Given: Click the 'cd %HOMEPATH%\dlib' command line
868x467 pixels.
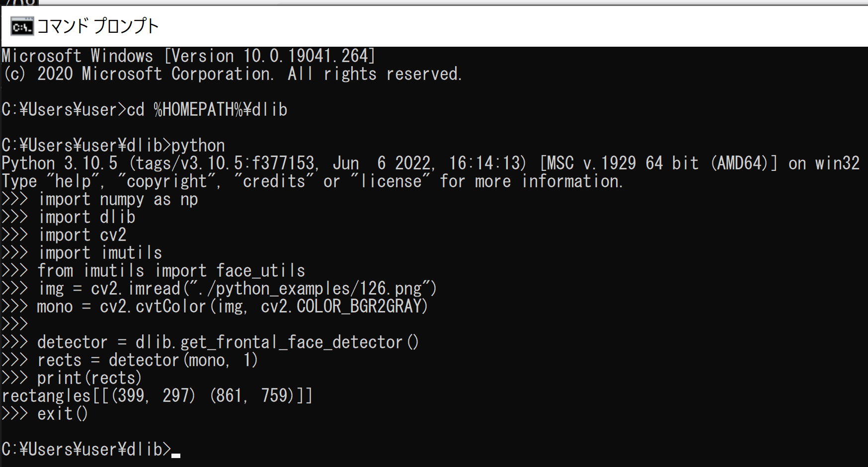Looking at the screenshot, I should (x=145, y=110).
